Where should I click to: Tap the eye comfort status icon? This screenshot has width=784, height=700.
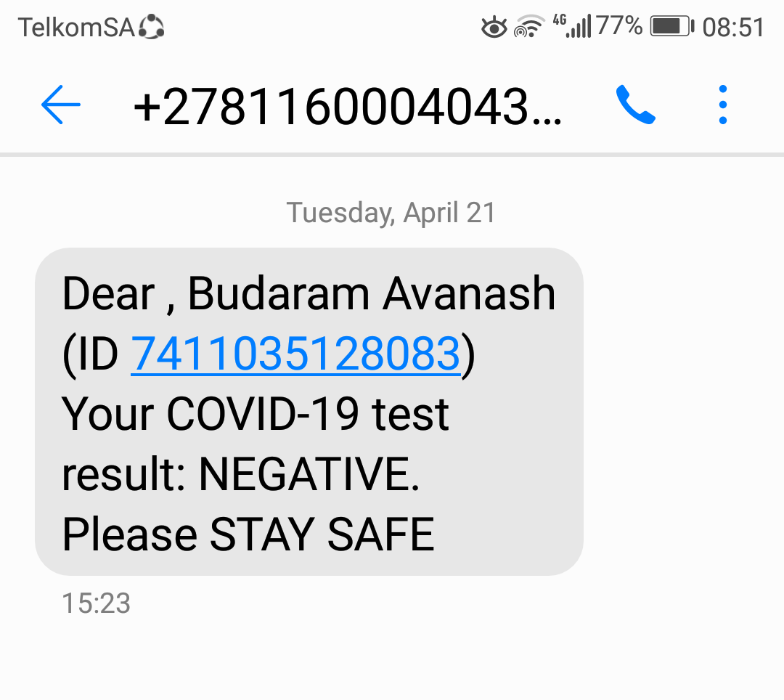(494, 27)
